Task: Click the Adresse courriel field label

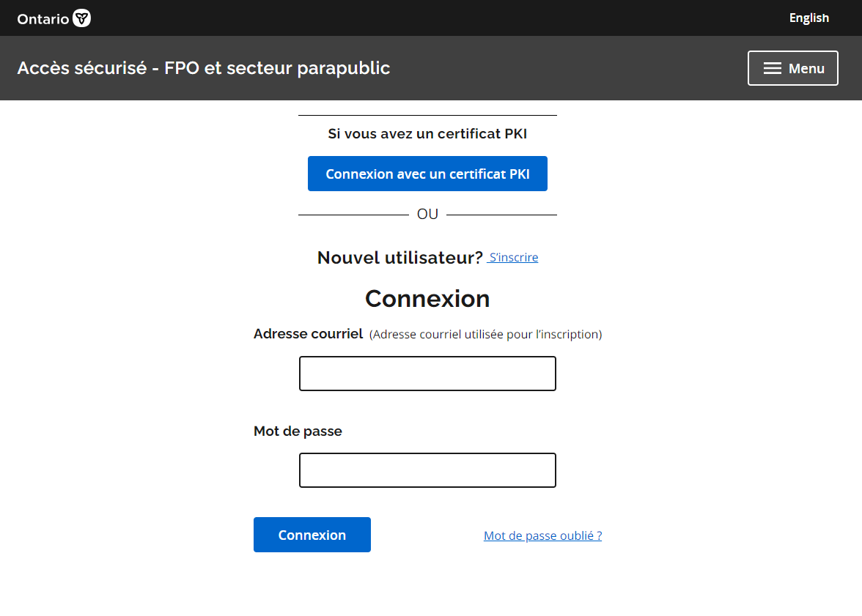Action: pos(308,334)
